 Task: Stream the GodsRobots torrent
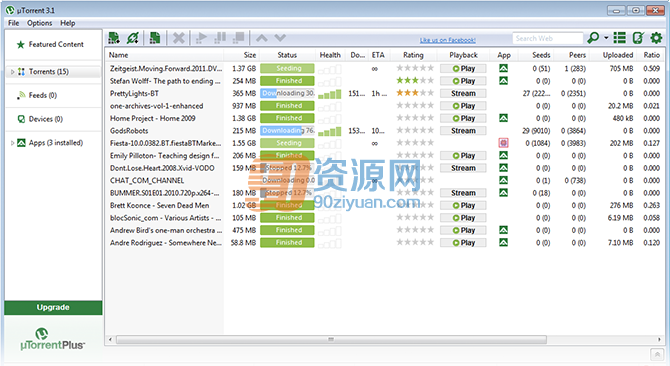pos(463,131)
